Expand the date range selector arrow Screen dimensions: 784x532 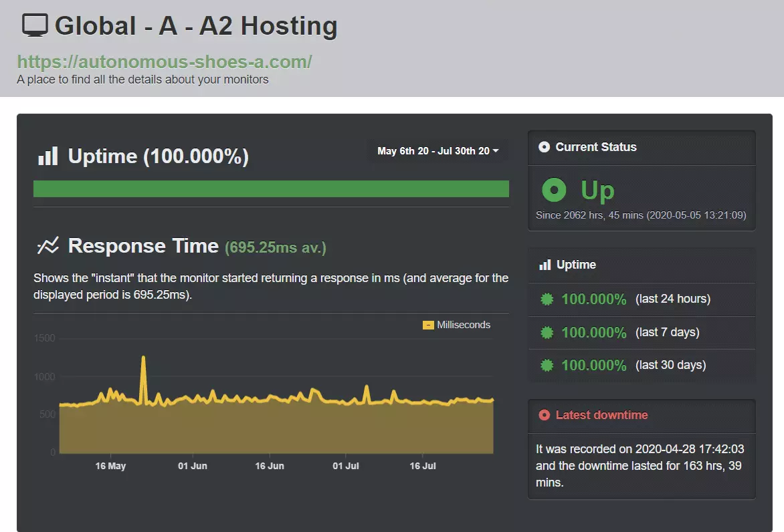point(496,151)
